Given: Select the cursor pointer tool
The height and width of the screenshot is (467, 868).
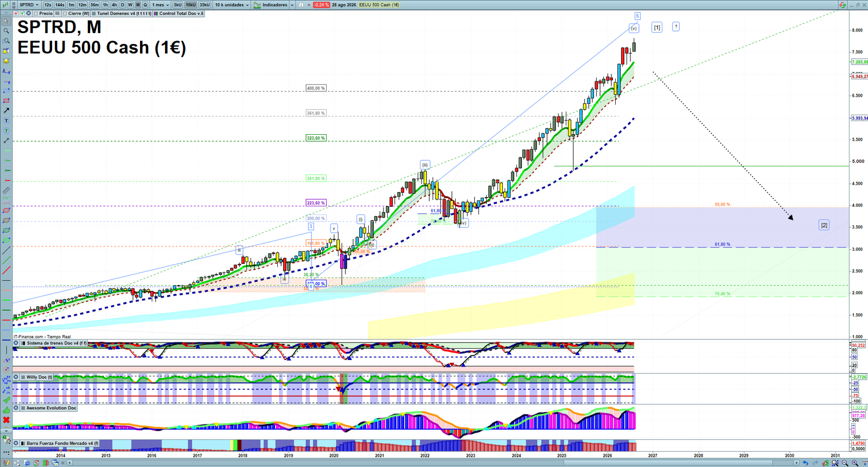Looking at the screenshot, I should coord(7,21).
